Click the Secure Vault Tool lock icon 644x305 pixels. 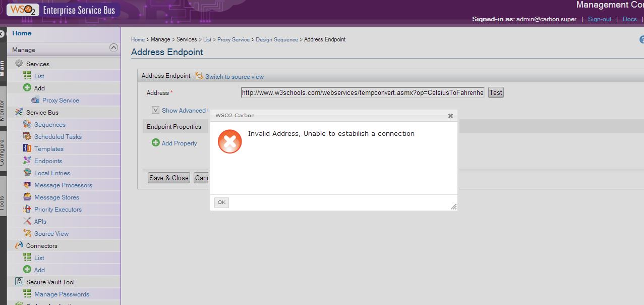[x=19, y=282]
